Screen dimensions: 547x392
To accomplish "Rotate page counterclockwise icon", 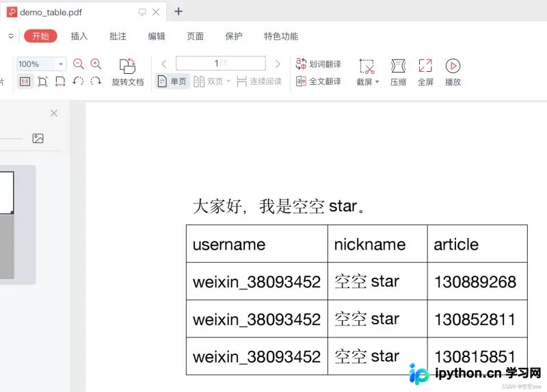I will pos(78,81).
